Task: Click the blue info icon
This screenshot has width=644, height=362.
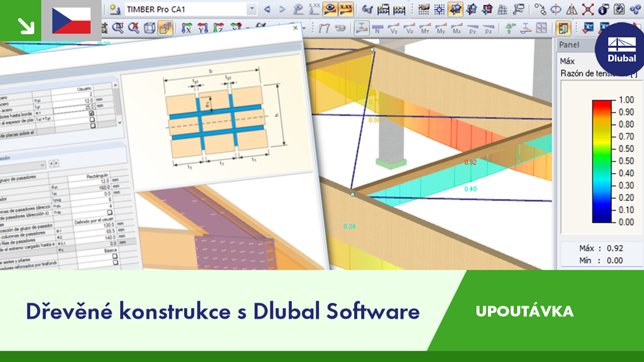Action: pyautogui.click(x=603, y=9)
